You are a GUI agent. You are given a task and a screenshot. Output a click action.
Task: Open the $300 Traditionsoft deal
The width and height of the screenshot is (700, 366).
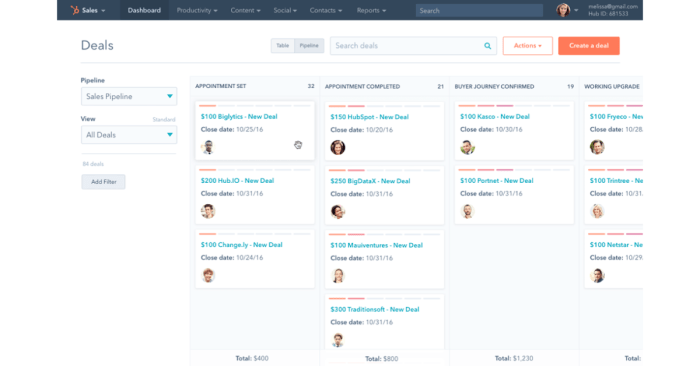click(375, 309)
